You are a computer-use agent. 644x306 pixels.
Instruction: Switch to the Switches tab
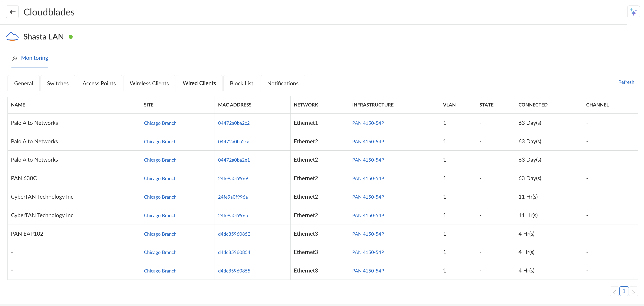[x=57, y=83]
